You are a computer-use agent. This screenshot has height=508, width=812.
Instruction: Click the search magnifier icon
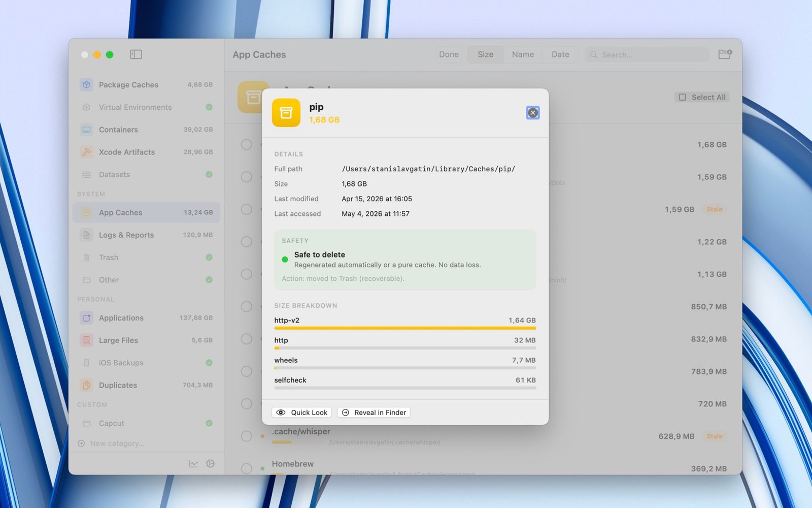594,54
